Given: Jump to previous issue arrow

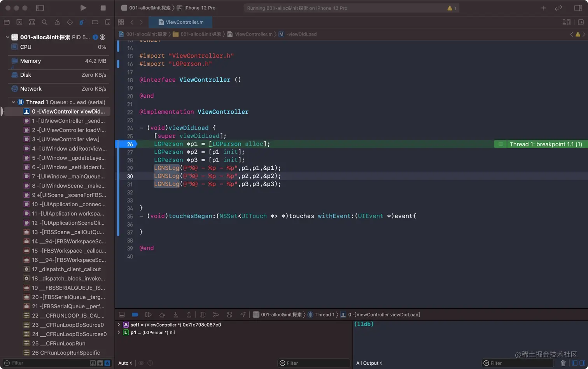Looking at the screenshot, I should tap(572, 34).
